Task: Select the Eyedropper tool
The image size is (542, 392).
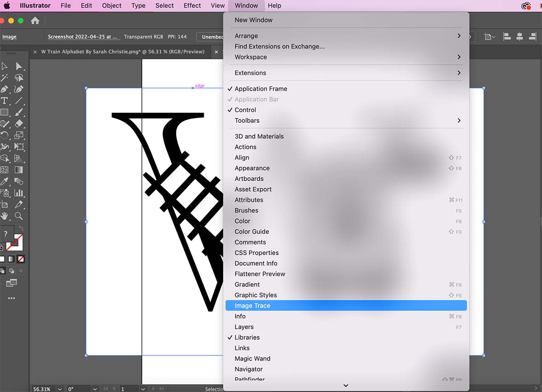Action: 5,182
